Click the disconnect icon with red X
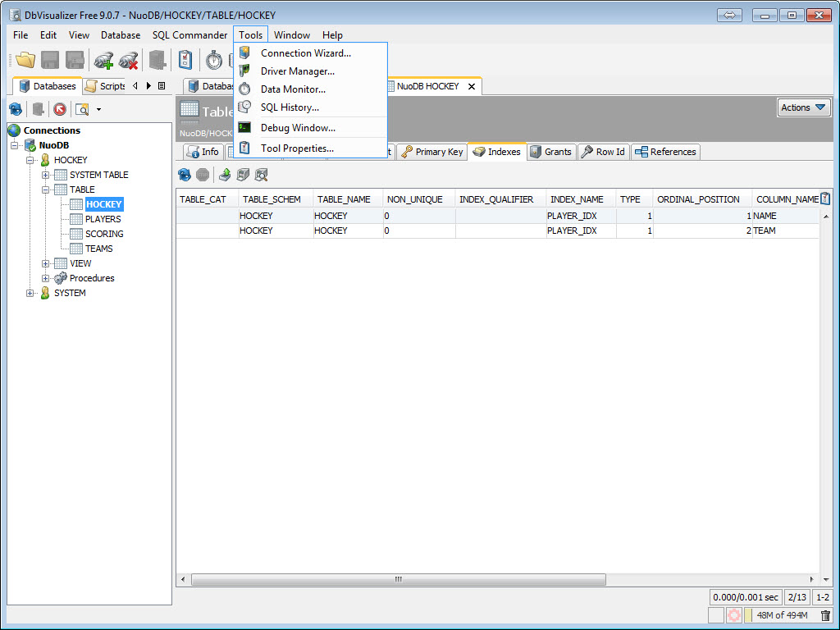840x630 pixels. [x=129, y=61]
